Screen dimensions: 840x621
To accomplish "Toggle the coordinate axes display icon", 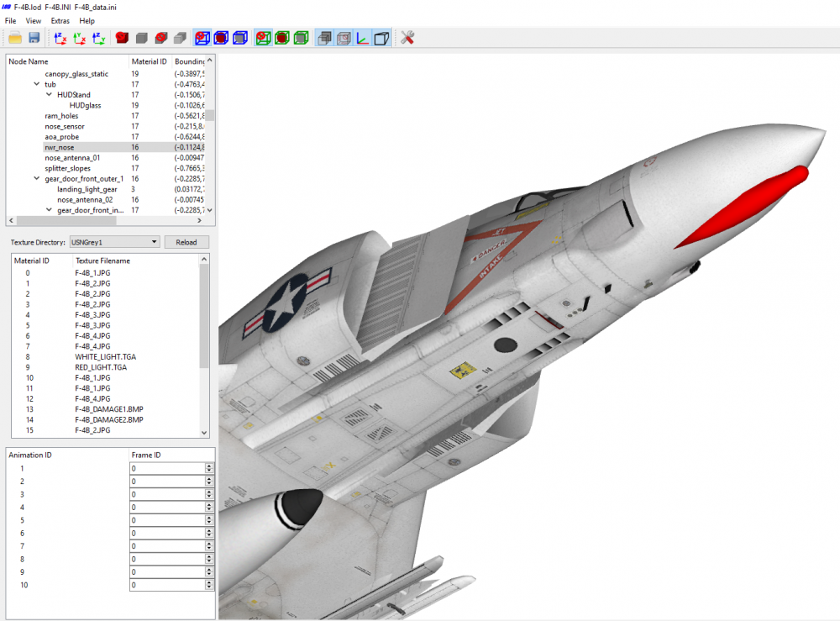I will click(x=363, y=38).
